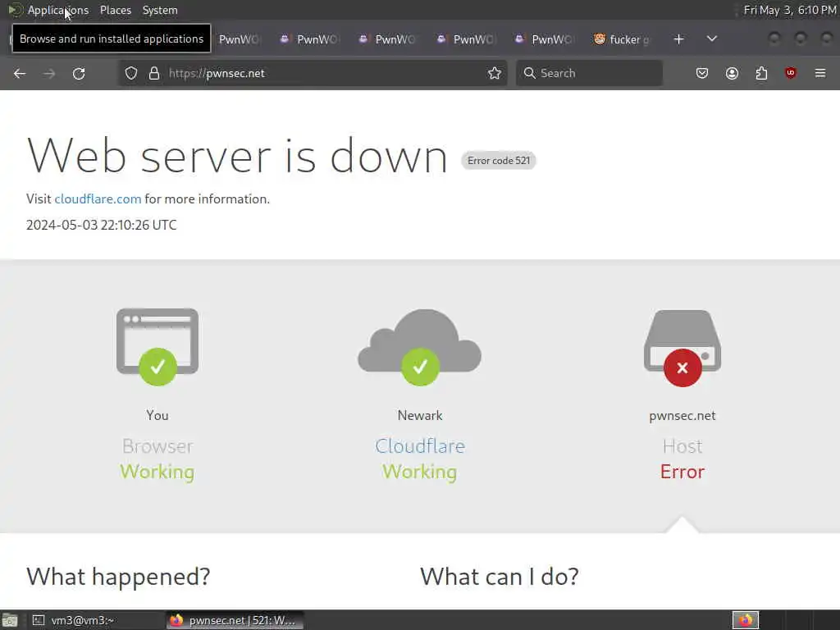Open the Cloudflare link under Newark
Screen dimensions: 840x630
coord(420,445)
